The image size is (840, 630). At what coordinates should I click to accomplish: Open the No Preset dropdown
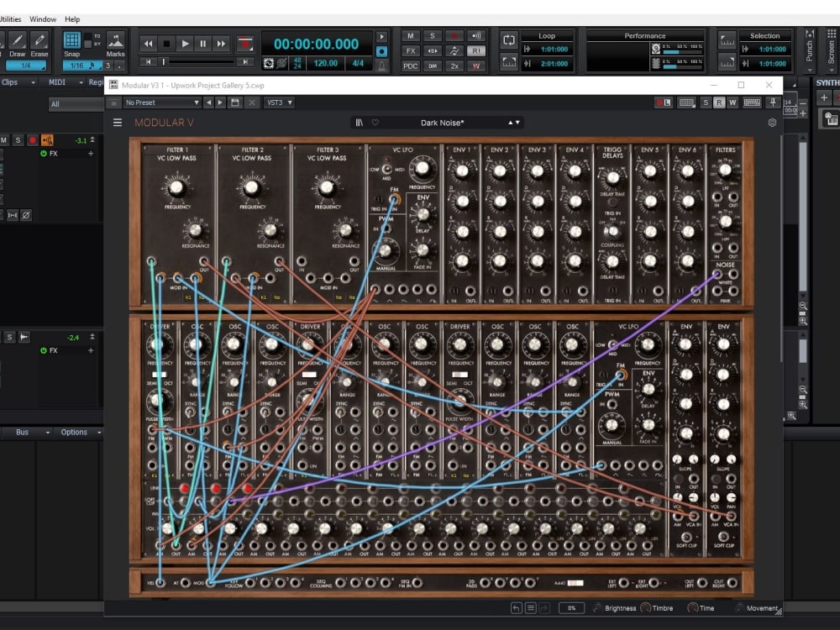(162, 102)
